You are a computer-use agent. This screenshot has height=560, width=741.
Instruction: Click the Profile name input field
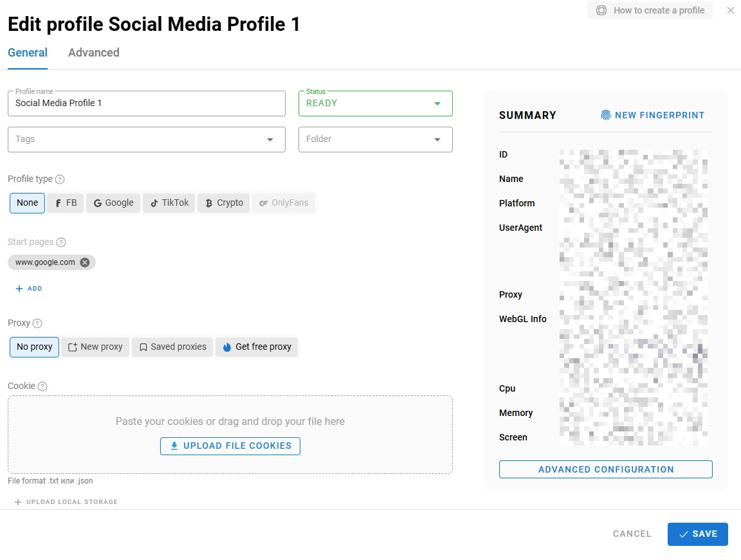point(147,104)
